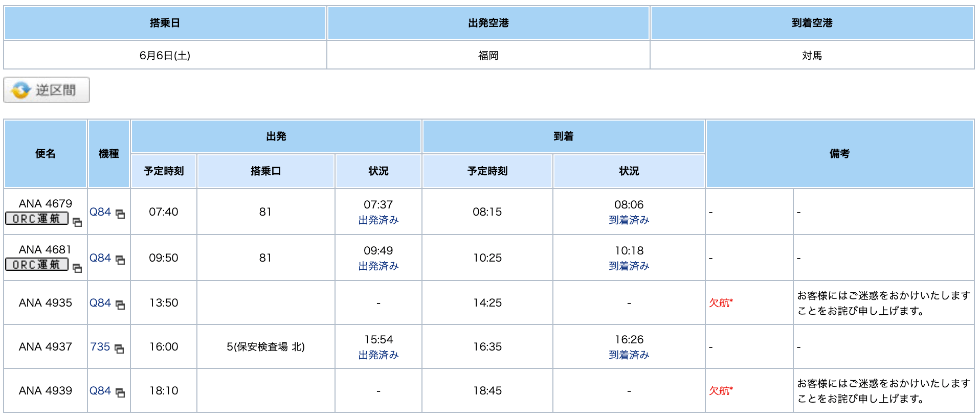Screen dimensions: 980x419
Task: Open popup icon beside ANA 4679 ORC運航
Action: tap(77, 222)
